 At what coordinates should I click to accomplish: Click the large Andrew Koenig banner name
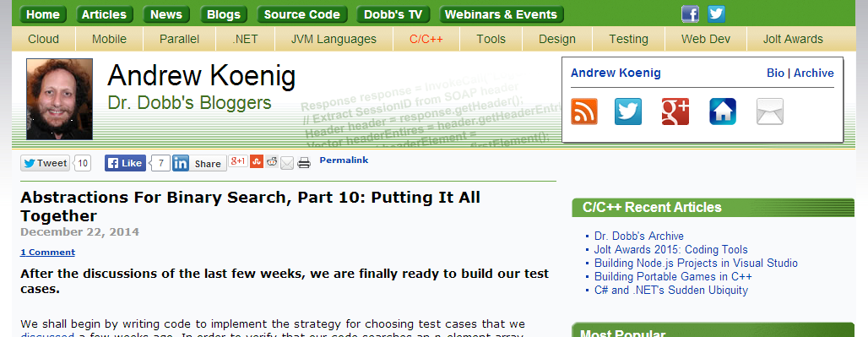(x=202, y=76)
